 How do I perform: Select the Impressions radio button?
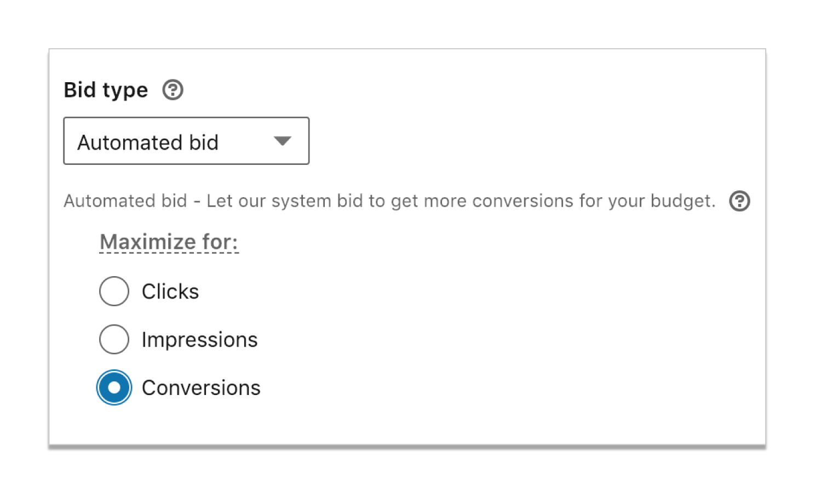pos(114,339)
